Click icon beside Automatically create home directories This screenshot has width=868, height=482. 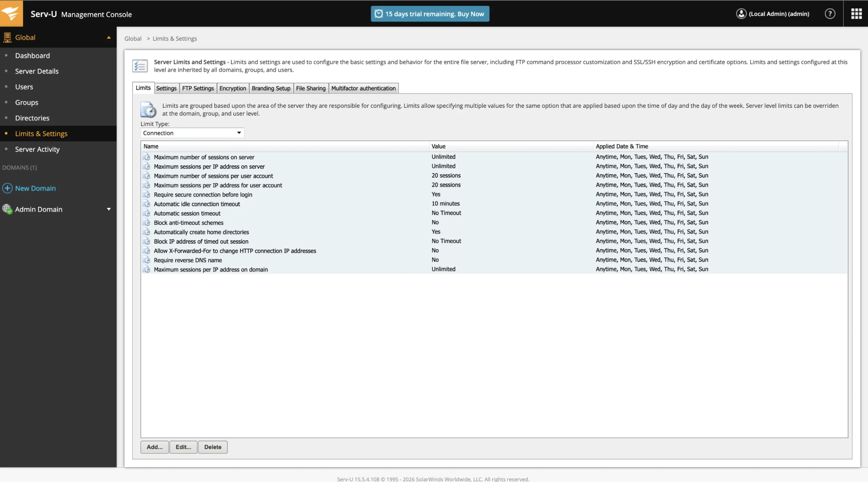point(146,232)
